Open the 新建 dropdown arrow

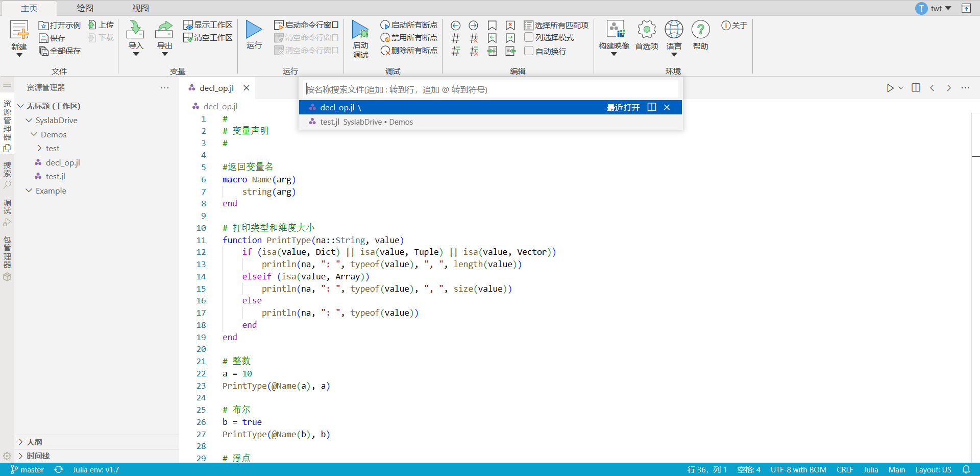point(19,55)
